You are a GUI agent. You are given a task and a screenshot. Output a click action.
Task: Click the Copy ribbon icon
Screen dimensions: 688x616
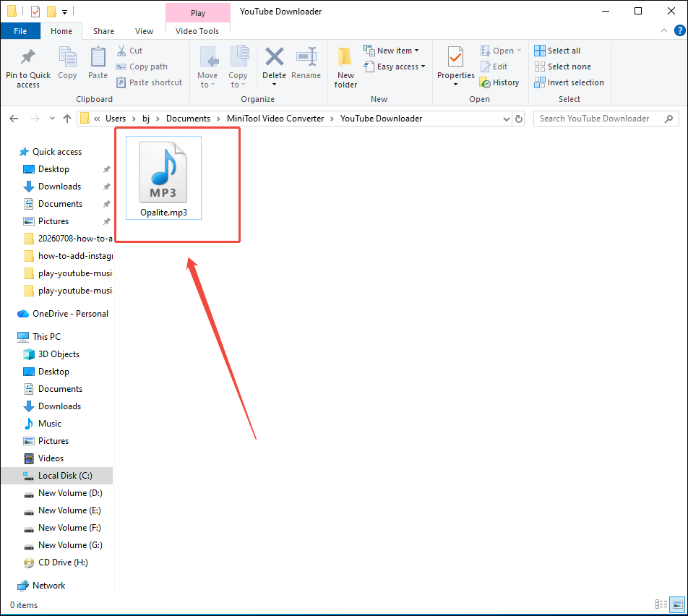coord(67,57)
